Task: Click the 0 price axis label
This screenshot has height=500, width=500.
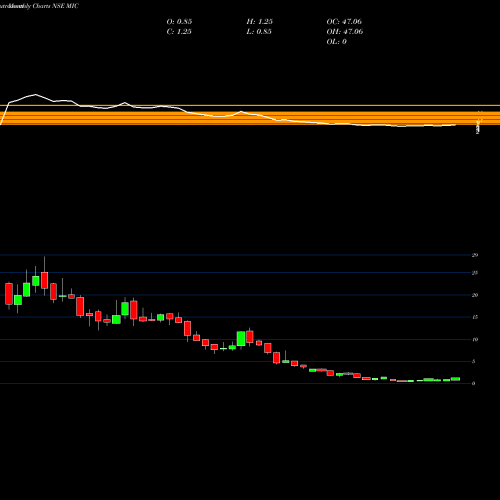Action: pyautogui.click(x=473, y=384)
